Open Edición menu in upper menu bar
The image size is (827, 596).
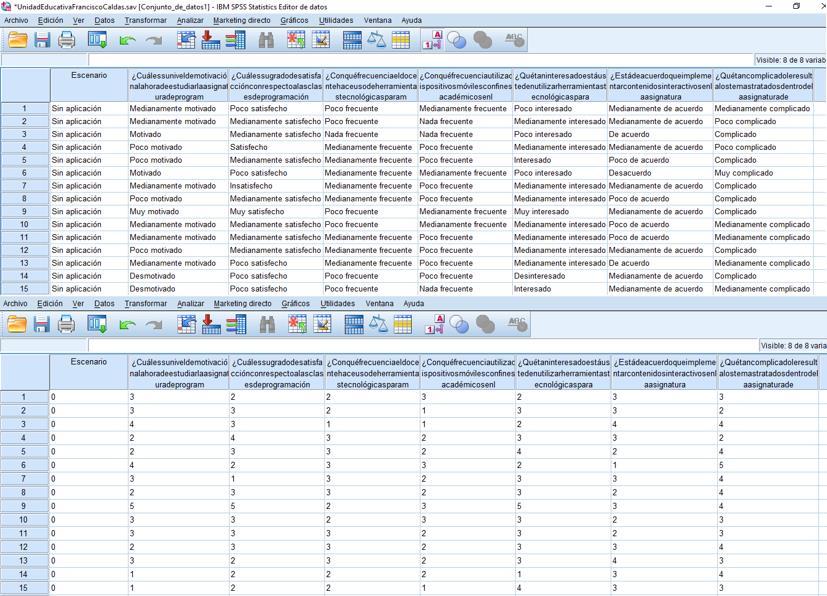point(51,20)
